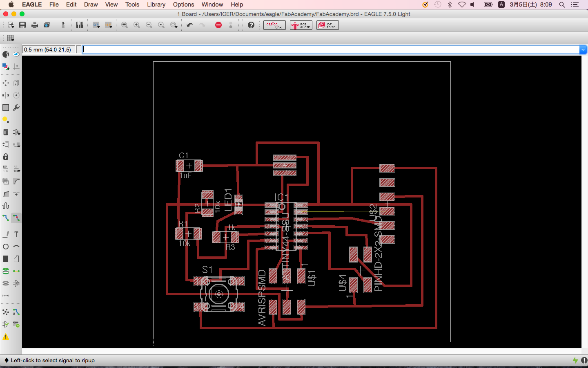Select the Move tool
588x368 pixels.
[6, 83]
